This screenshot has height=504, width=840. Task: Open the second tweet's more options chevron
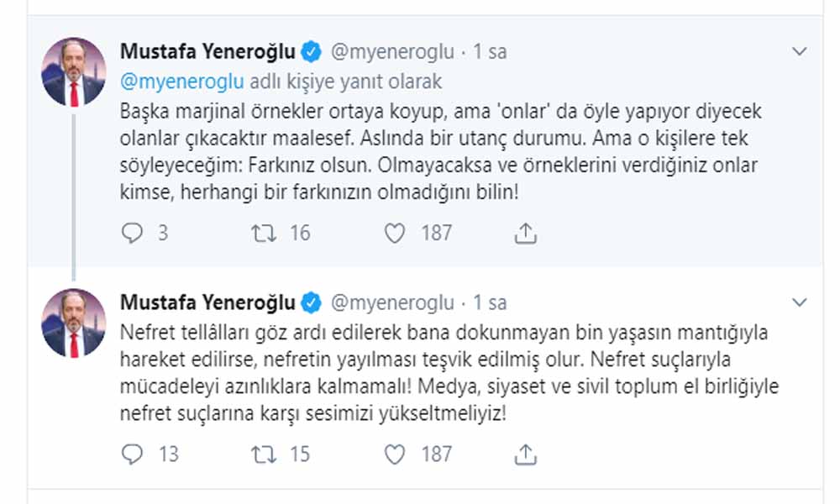pyautogui.click(x=800, y=302)
